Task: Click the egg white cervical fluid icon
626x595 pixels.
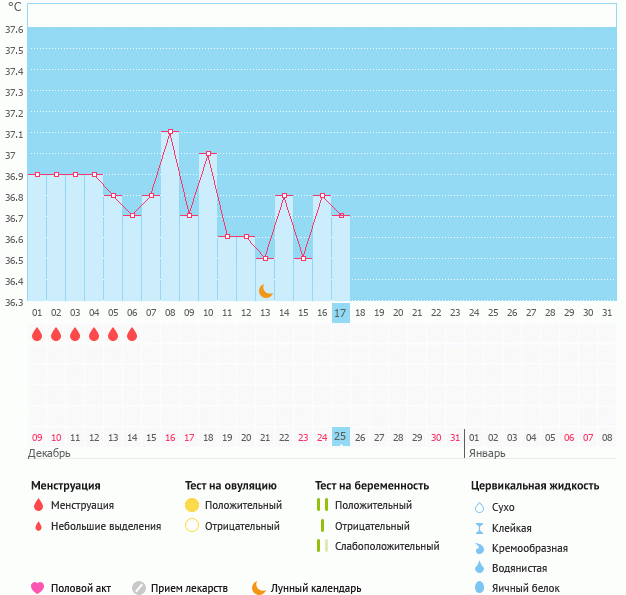Action: (479, 588)
